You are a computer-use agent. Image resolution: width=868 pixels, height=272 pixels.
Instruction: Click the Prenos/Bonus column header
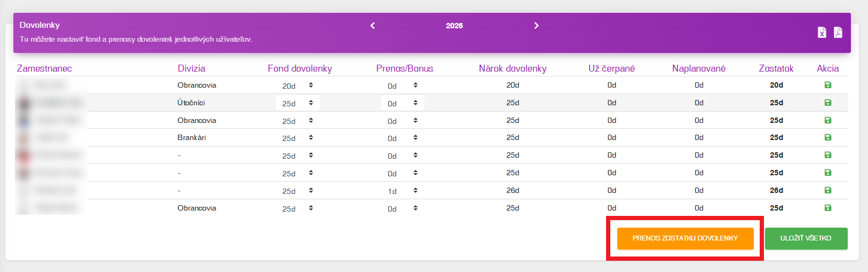pyautogui.click(x=404, y=68)
